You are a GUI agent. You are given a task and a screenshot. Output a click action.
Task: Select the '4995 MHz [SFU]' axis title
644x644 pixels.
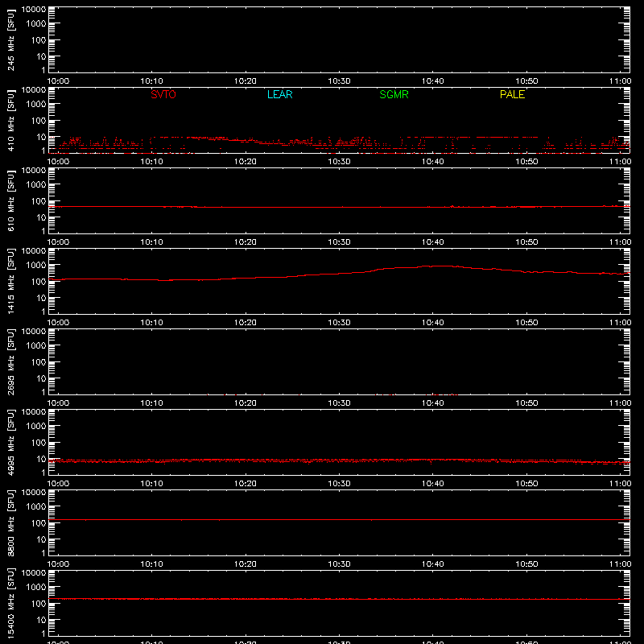[x=10, y=442]
